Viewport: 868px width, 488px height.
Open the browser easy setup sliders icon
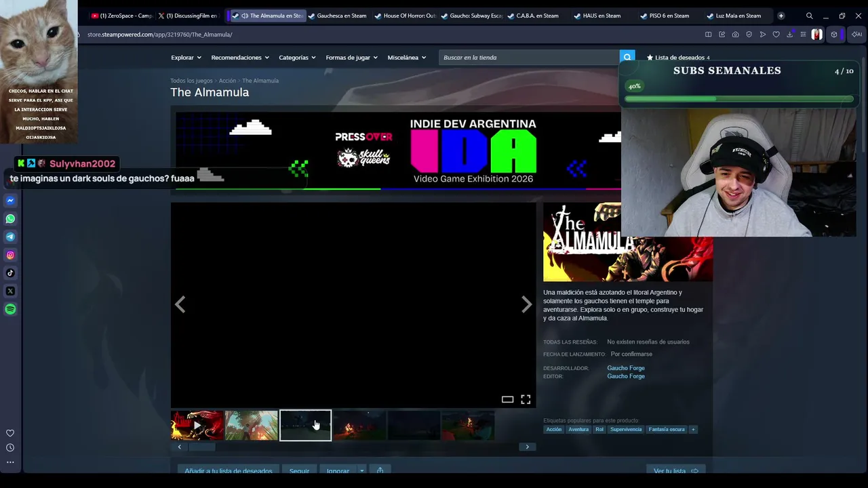[x=803, y=35]
